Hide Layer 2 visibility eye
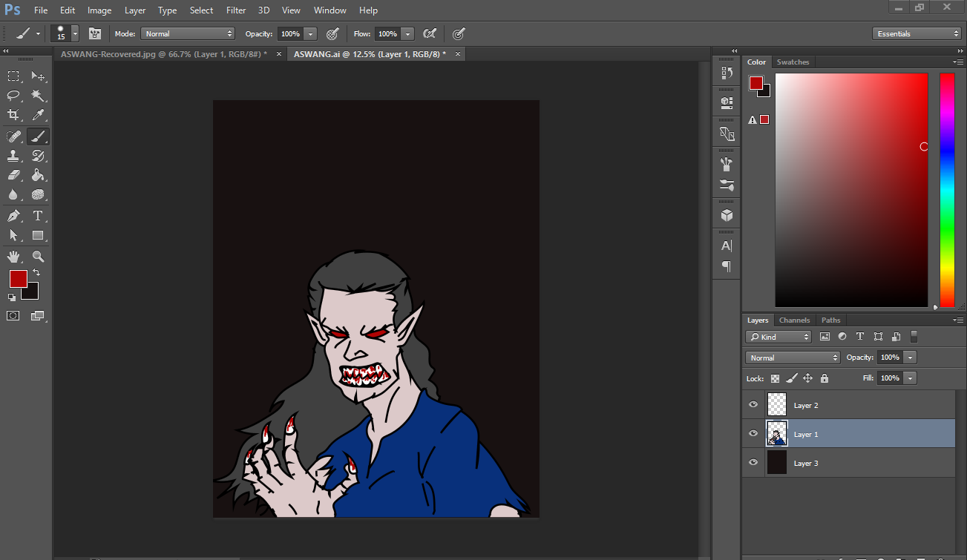Image resolution: width=967 pixels, height=560 pixels. 753,405
